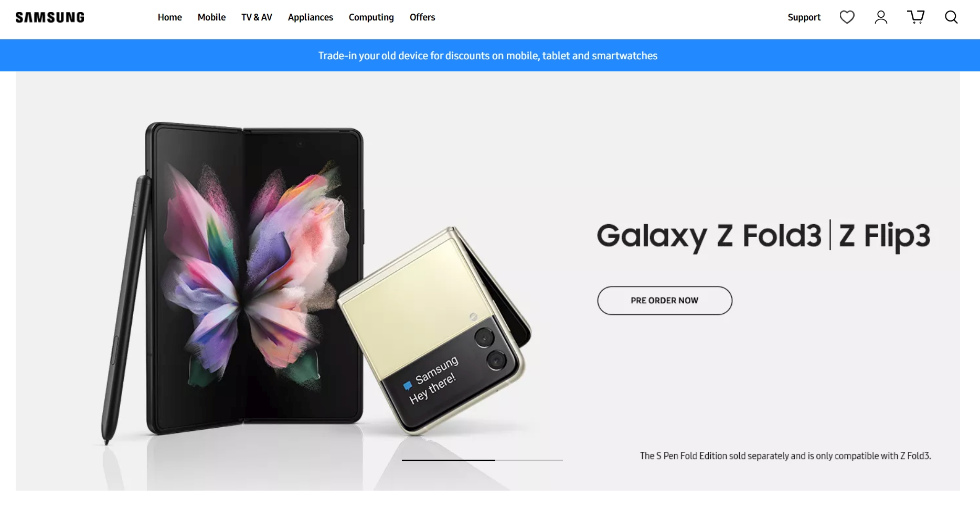
Task: Expand the Computing menu
Action: tap(371, 17)
